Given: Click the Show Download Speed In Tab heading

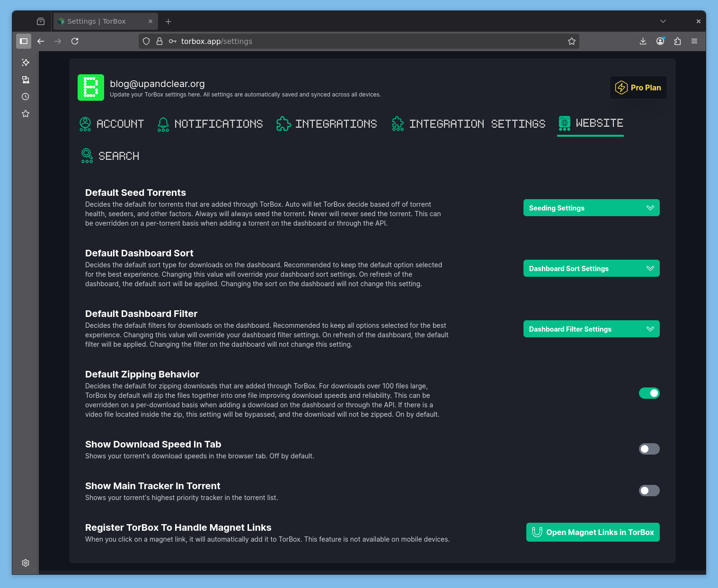Looking at the screenshot, I should (153, 444).
